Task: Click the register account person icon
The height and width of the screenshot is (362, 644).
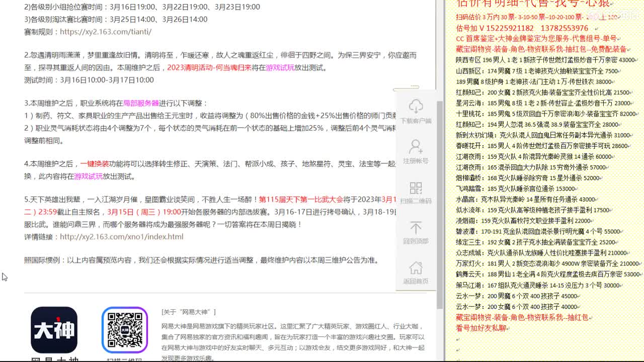Action: (416, 147)
